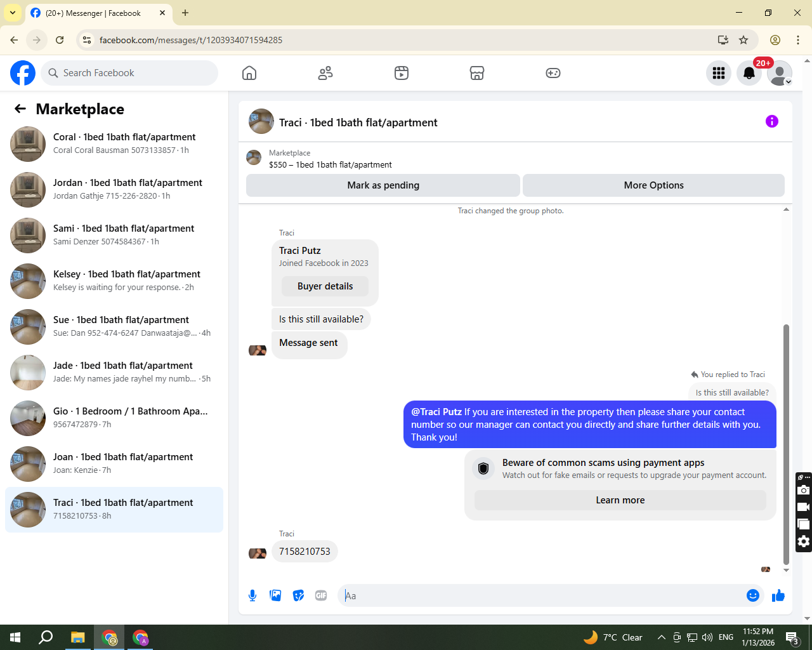
Task: Attach a photo using the image icon
Action: pyautogui.click(x=275, y=595)
